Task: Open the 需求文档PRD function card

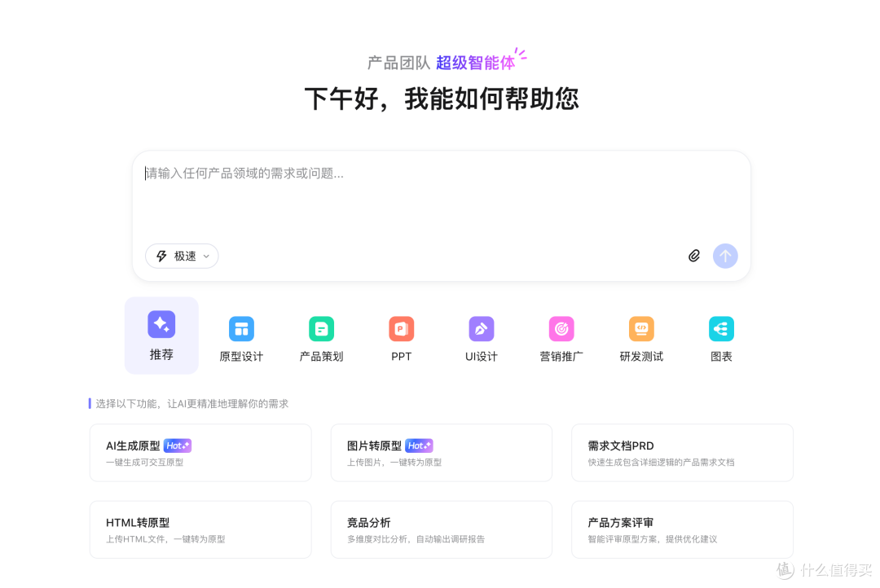Action: tap(683, 453)
